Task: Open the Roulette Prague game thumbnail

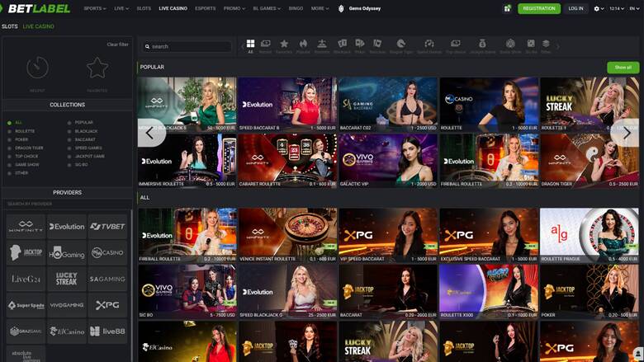Action: click(x=590, y=235)
